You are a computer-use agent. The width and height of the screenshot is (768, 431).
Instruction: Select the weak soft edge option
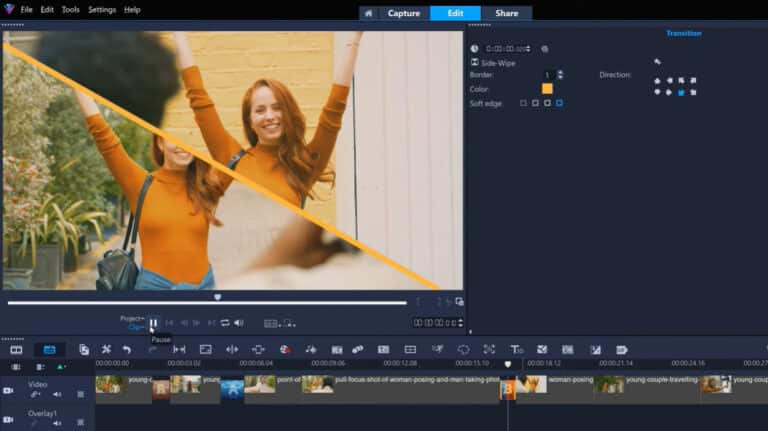535,103
